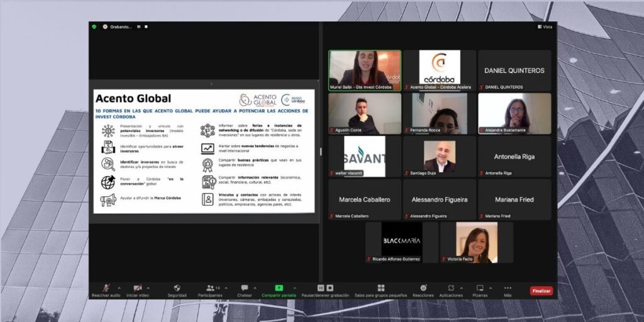Open audio options arrow beside Reactivar audio

119,288
